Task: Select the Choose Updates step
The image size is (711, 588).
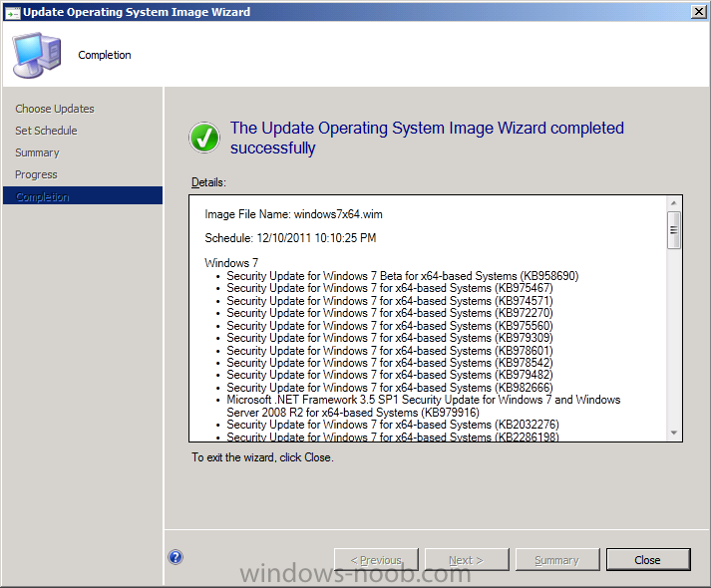Action: tap(55, 109)
